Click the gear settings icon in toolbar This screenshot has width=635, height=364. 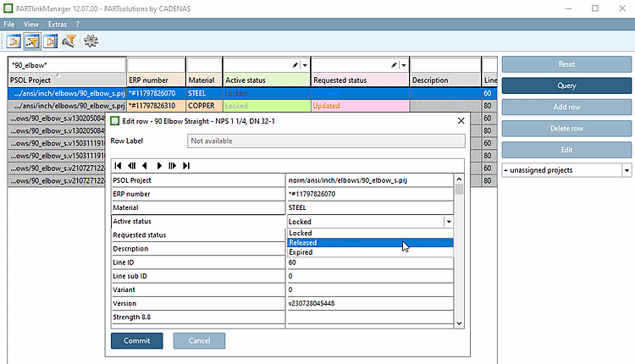(x=91, y=41)
